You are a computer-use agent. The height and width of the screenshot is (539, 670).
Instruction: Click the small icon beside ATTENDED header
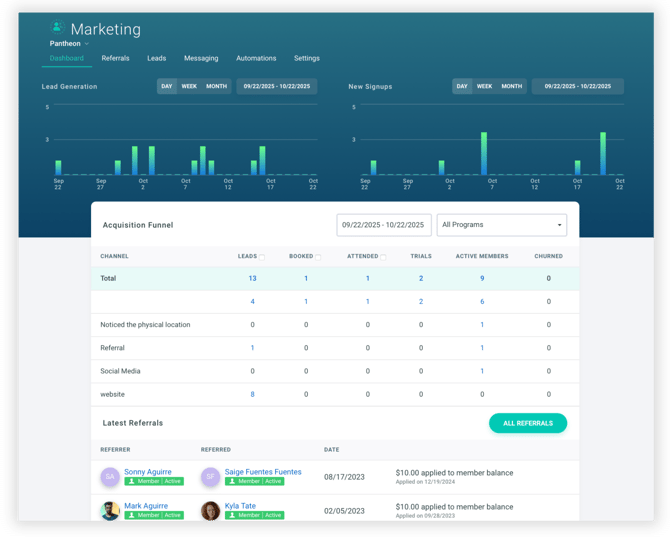click(383, 257)
